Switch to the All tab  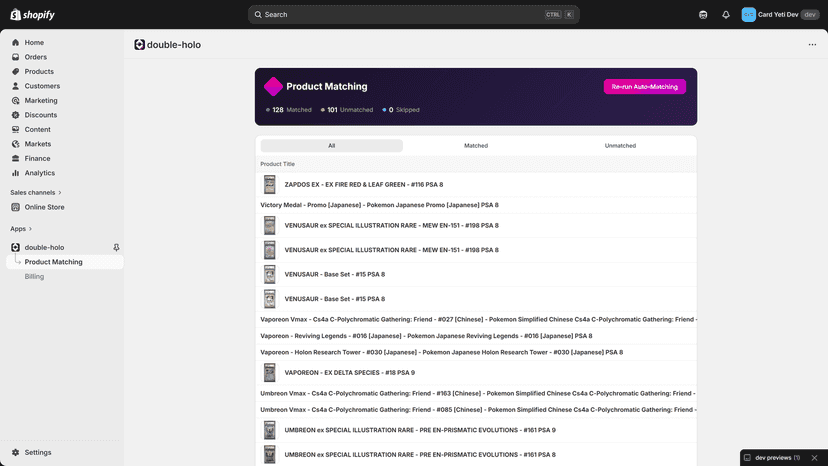[x=332, y=146]
